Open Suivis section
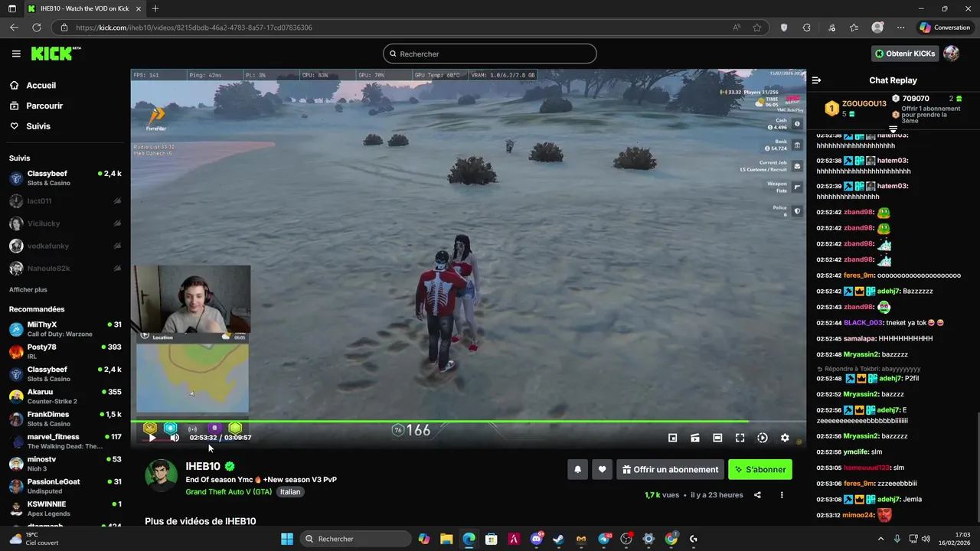Image resolution: width=980 pixels, height=551 pixels. (38, 126)
